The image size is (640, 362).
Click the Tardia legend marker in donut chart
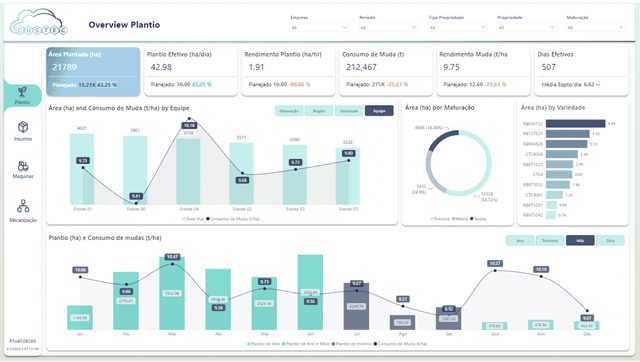click(x=472, y=219)
